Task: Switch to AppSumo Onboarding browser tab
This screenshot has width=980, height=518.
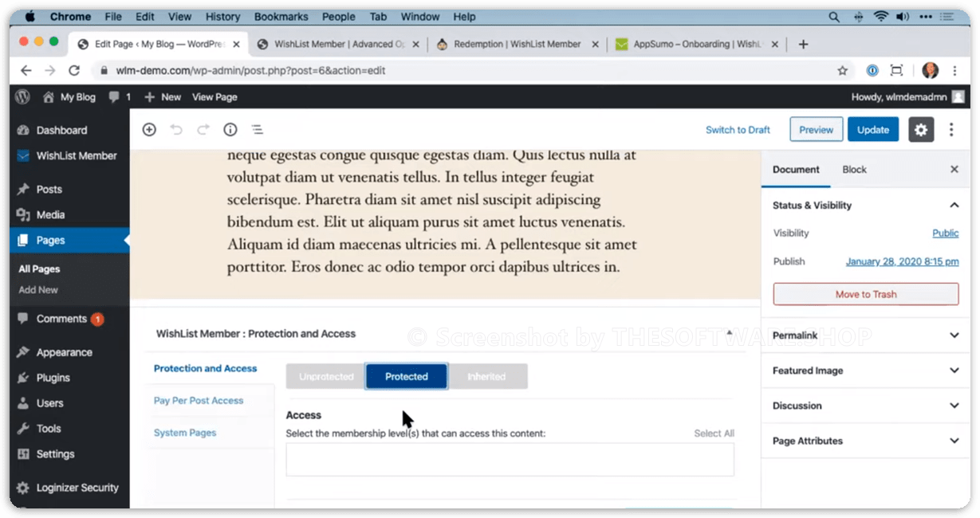Action: [x=698, y=45]
